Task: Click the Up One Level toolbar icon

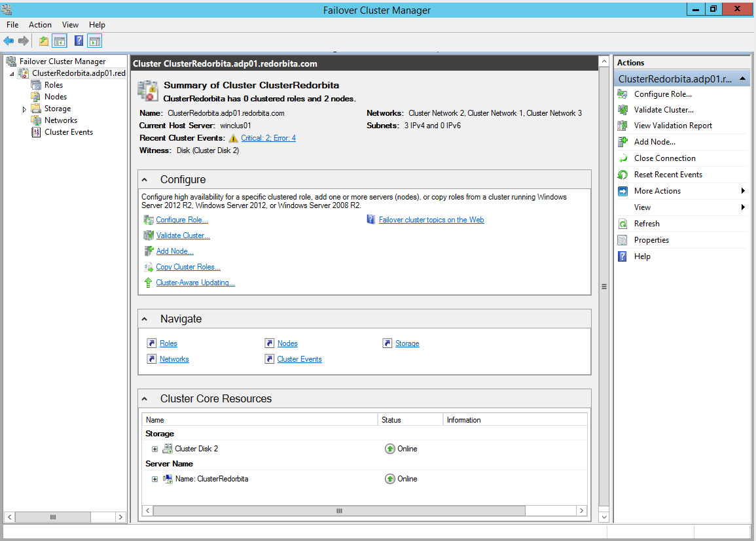Action: click(43, 41)
